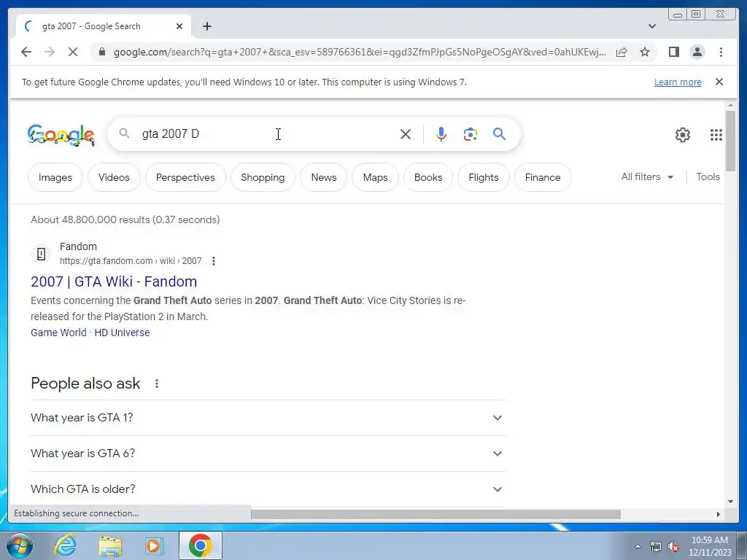This screenshot has width=747, height=560.
Task: View site info via padlock icon
Action: click(101, 52)
